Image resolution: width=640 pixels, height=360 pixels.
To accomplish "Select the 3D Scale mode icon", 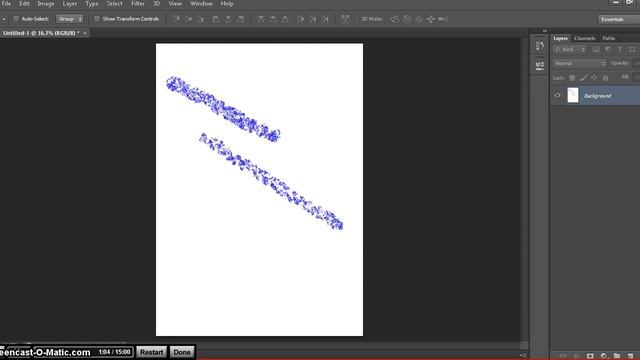I will coord(443,19).
